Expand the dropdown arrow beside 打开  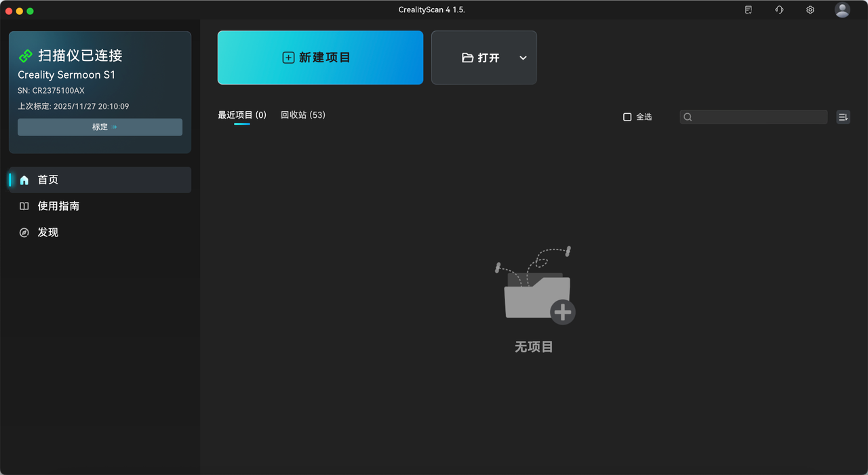[523, 58]
